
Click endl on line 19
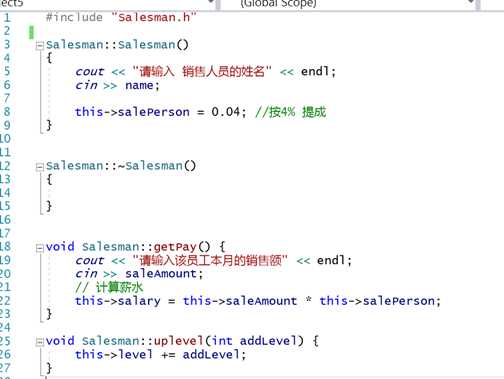click(x=331, y=260)
